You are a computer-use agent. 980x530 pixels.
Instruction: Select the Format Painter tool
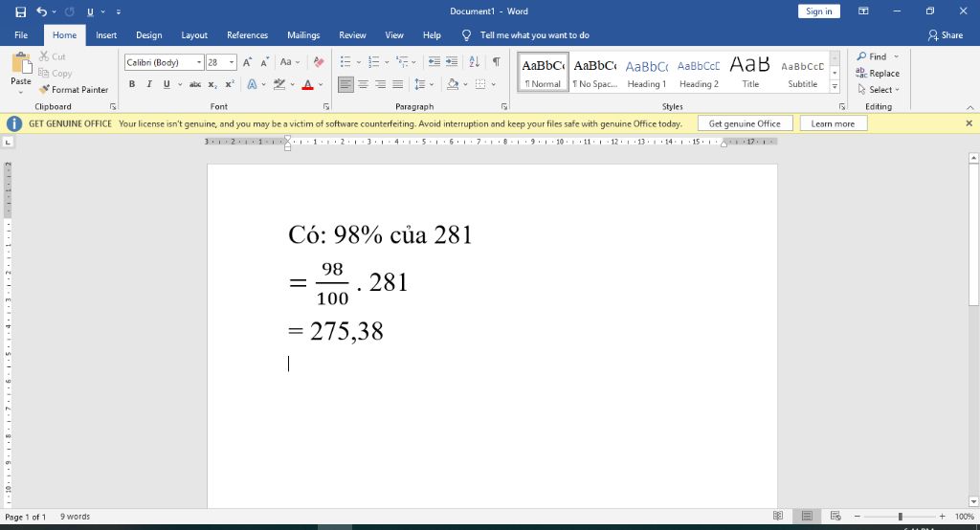coord(73,89)
